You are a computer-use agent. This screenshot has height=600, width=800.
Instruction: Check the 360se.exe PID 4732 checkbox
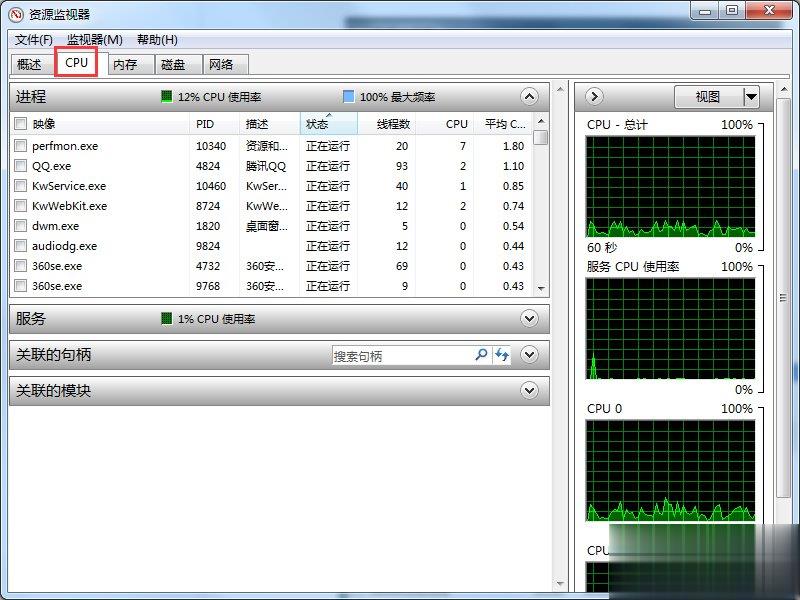pyautogui.click(x=20, y=266)
